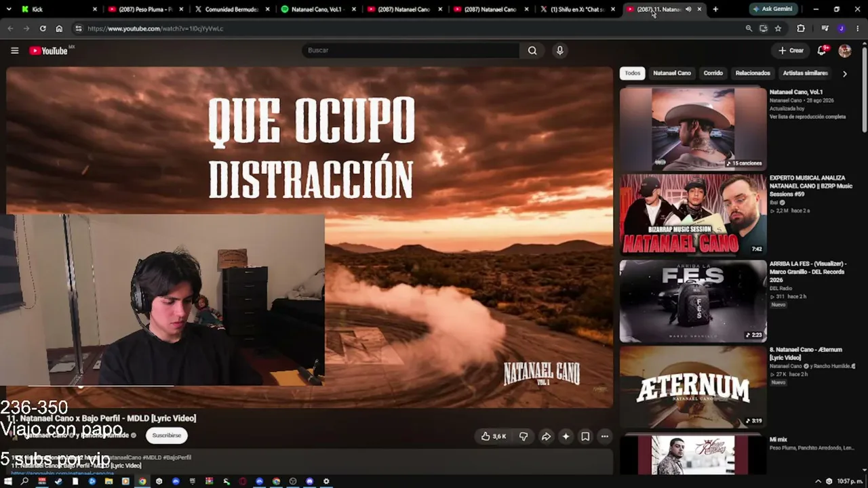Open the browser home page

59,28
